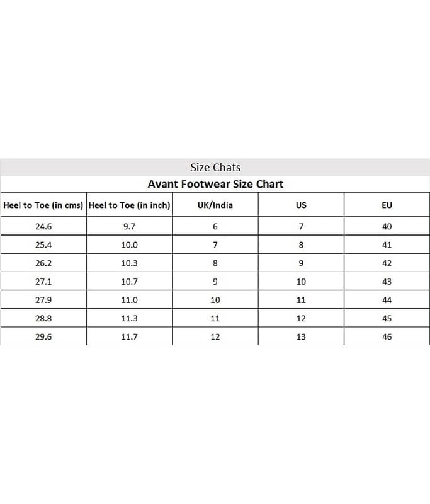The height and width of the screenshot is (504, 430).
Task: Select the "Heel to Toe (in inch)" header
Action: [130, 205]
